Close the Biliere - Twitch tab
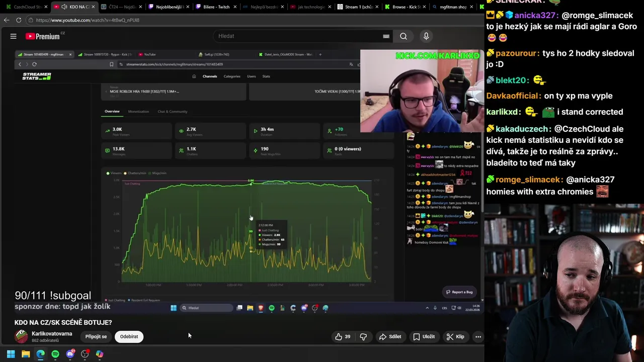644x362 pixels. 235,7
